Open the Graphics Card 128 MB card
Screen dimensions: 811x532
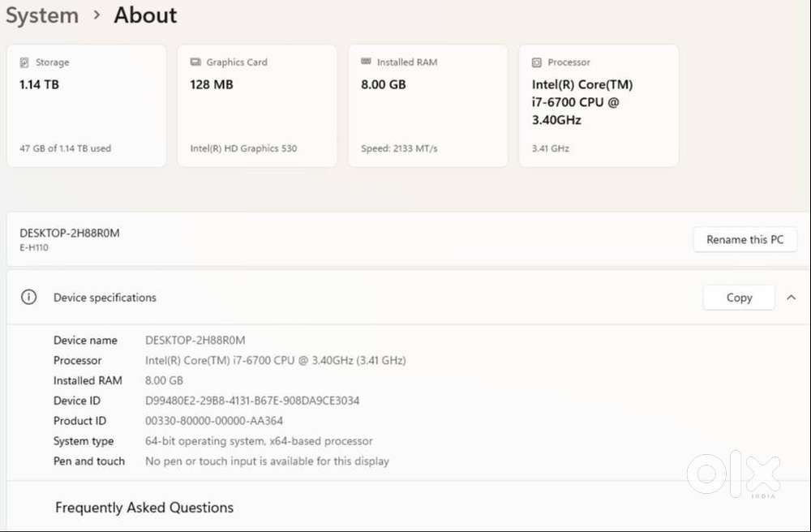pyautogui.click(x=257, y=106)
